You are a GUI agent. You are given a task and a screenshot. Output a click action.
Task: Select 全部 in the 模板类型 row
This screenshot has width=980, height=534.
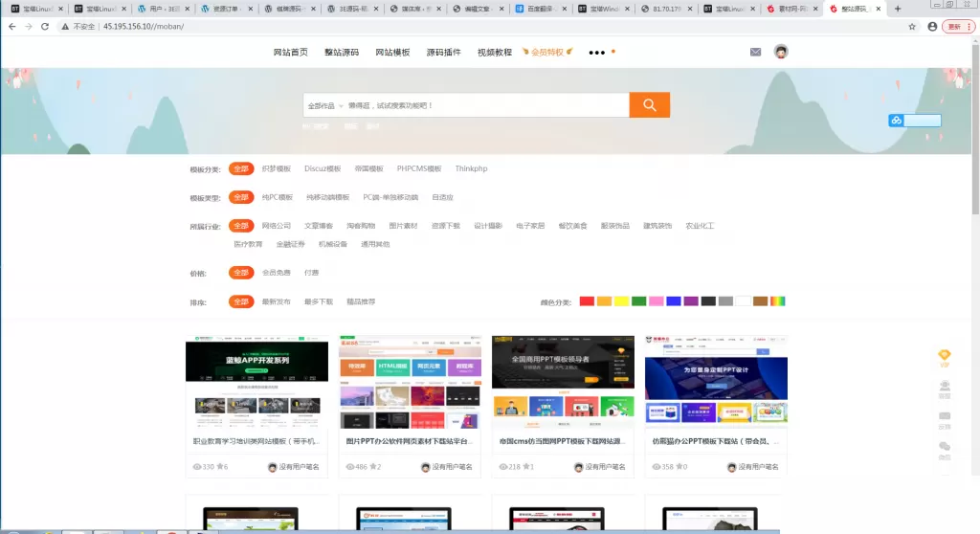240,197
